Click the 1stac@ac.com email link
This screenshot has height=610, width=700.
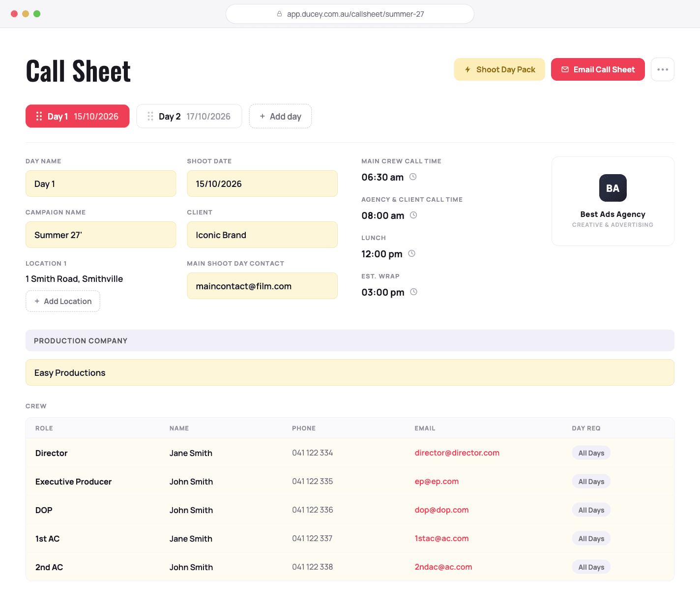pyautogui.click(x=441, y=539)
